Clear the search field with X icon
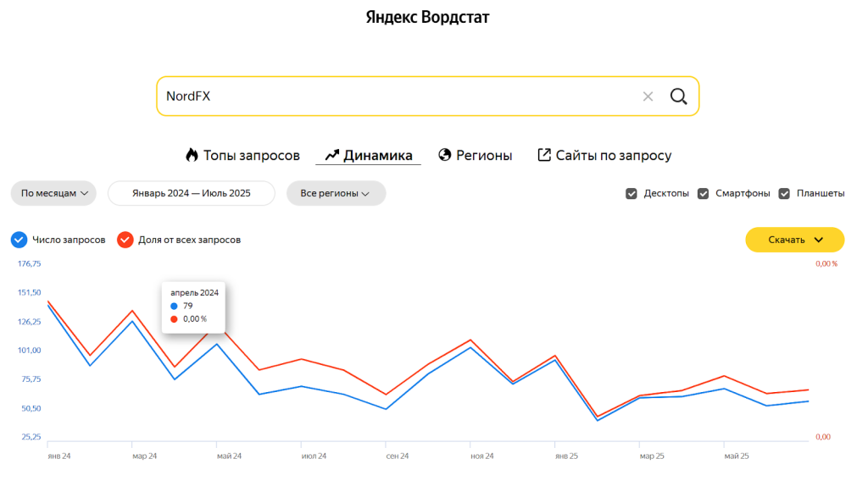The height and width of the screenshot is (481, 868). (x=648, y=97)
